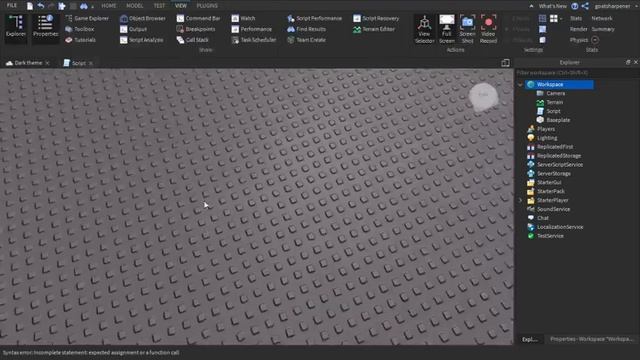640x360 pixels.
Task: Open the Watch window
Action: point(243,18)
